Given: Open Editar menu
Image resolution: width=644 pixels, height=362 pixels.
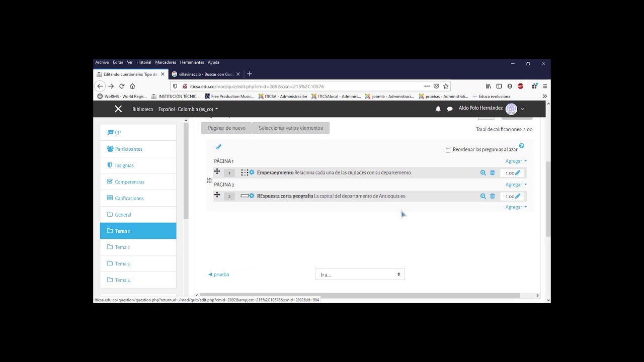Looking at the screenshot, I should point(118,62).
